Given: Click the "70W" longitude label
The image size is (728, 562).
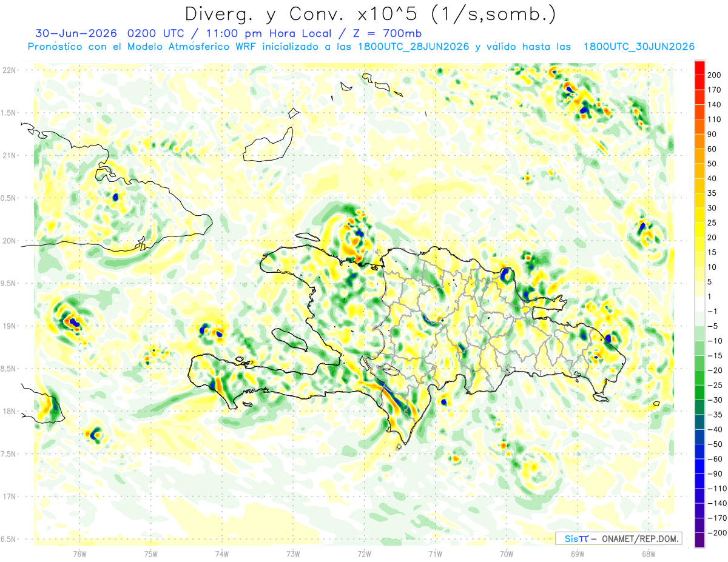Looking at the screenshot, I should tap(507, 554).
